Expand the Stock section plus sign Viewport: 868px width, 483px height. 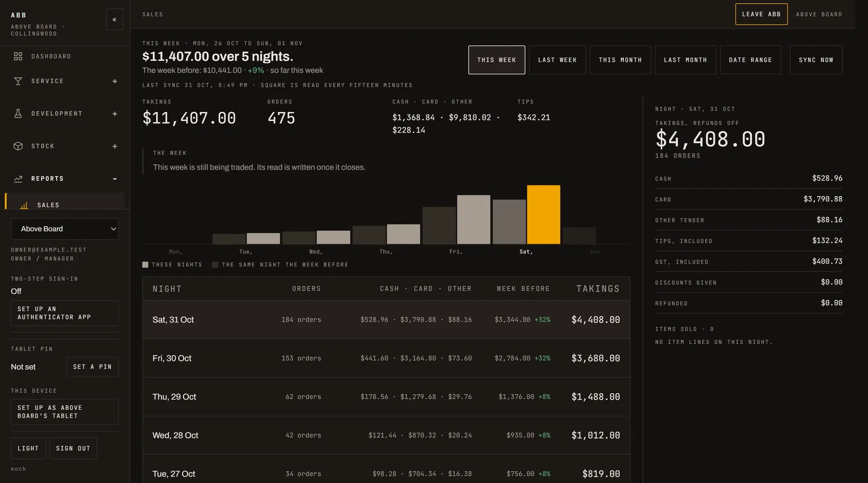pyautogui.click(x=114, y=146)
